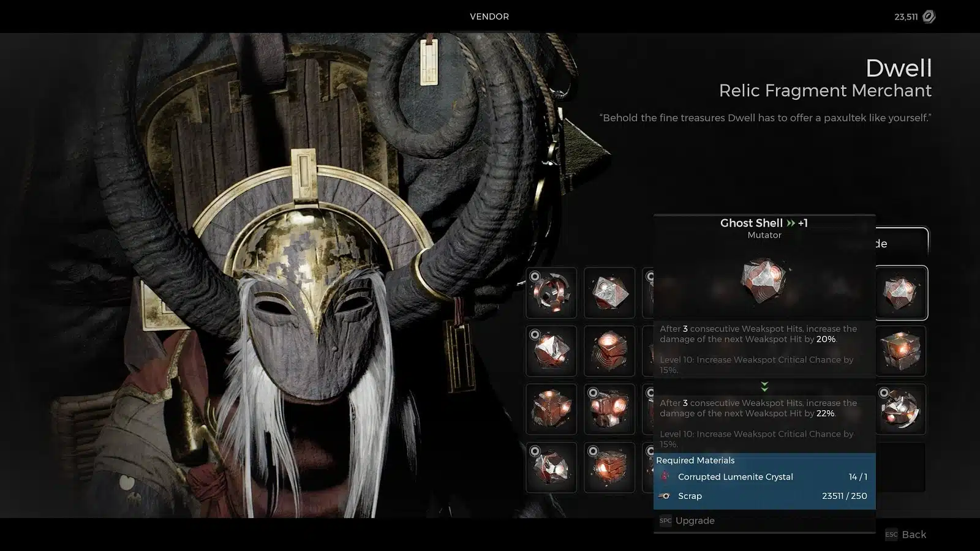The width and height of the screenshot is (980, 551).
Task: Click the 23,511 scrap total at top
Action: click(906, 17)
